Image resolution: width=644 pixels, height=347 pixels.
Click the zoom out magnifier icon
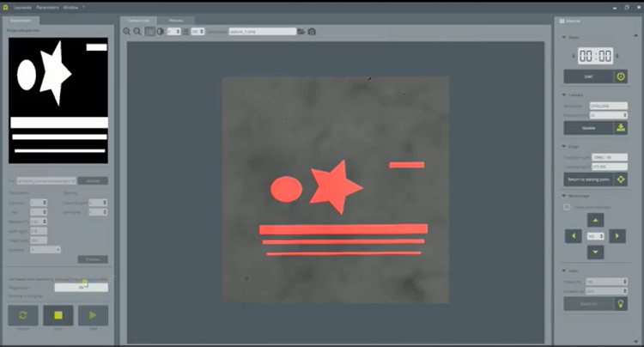(137, 32)
